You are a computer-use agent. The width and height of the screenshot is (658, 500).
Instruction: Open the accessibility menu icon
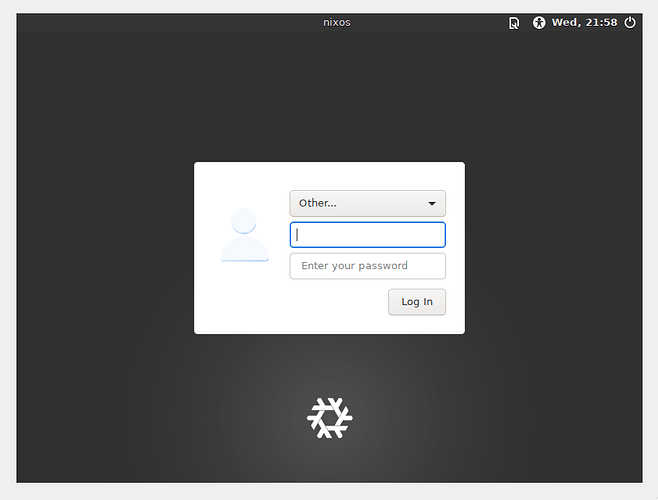pyautogui.click(x=539, y=23)
